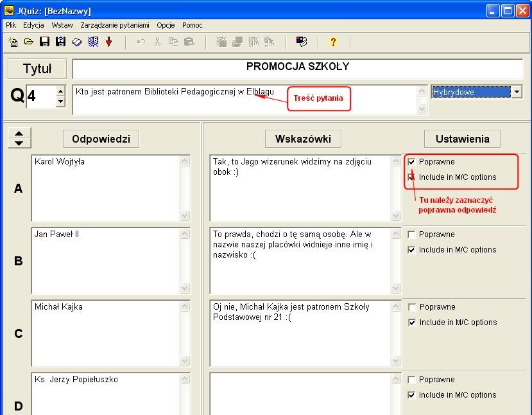Click the PROMOCJA SZKOŁY title field
This screenshot has height=415, width=532.
[298, 69]
